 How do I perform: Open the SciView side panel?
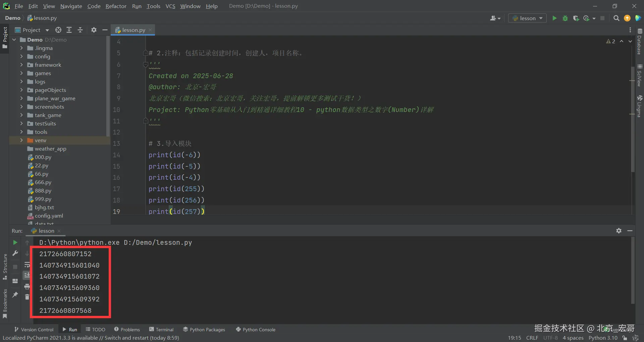[x=640, y=75]
